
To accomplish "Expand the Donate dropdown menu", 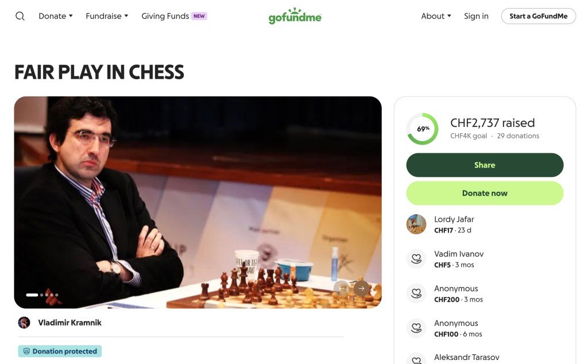I will (x=56, y=16).
